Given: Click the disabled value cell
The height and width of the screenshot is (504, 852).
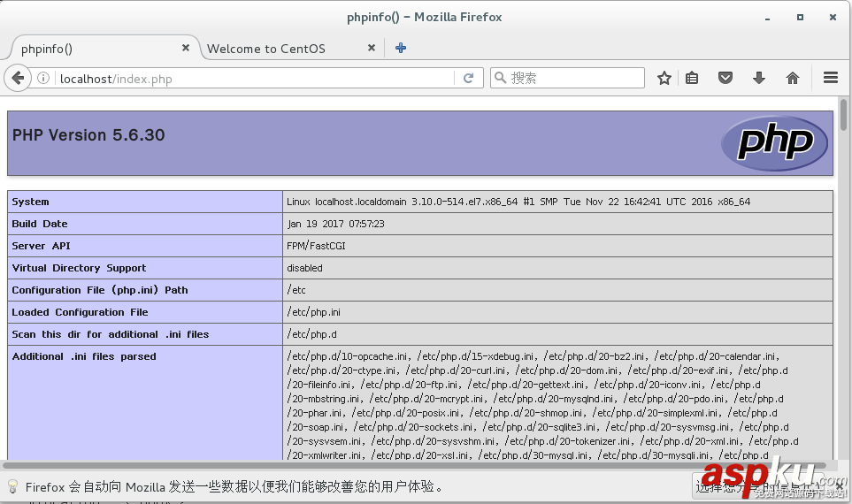Looking at the screenshot, I should click(558, 268).
